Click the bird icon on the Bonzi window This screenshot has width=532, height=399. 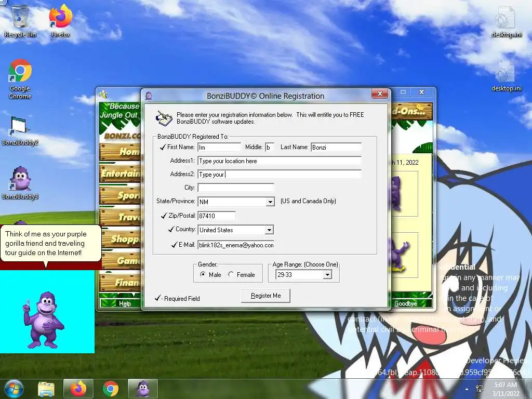tap(103, 94)
